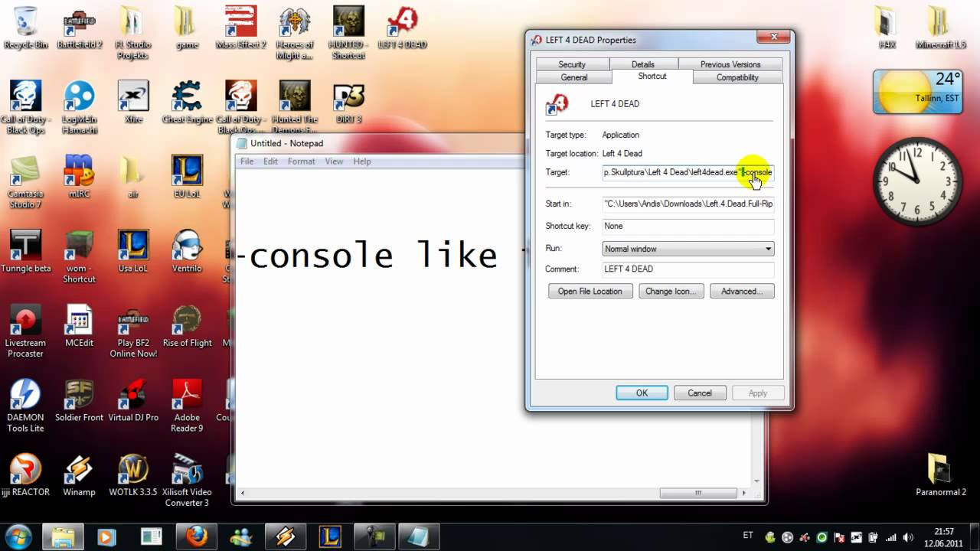
Task: Open the Format menu in Notepad
Action: tap(302, 161)
